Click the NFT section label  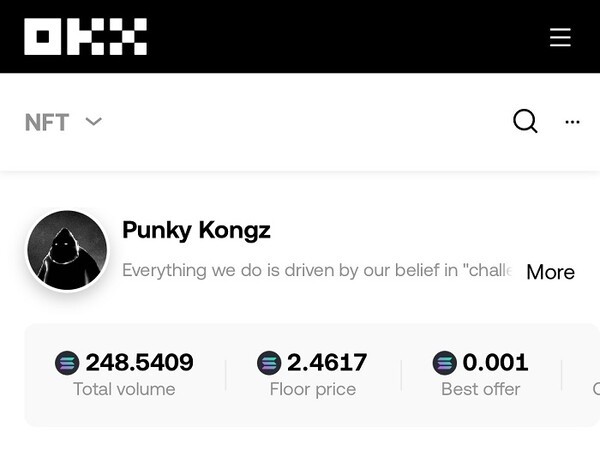click(x=47, y=122)
